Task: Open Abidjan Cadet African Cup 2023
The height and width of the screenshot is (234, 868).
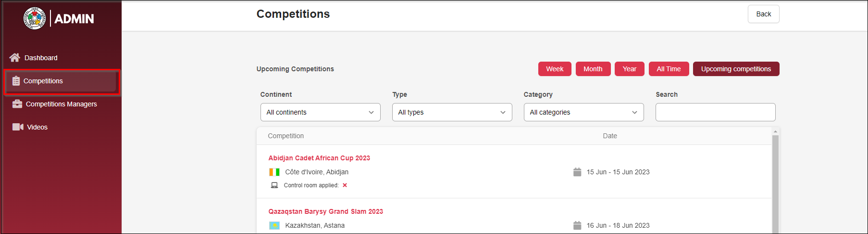Action: pos(319,158)
